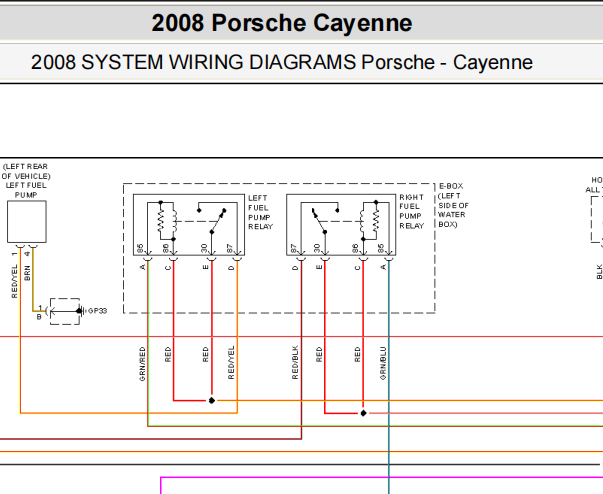Select '2008 SYSTEM WIRING DIAGRAMS Porsche - Cayenne' subtitle
This screenshot has height=494, width=603.
[x=282, y=62]
